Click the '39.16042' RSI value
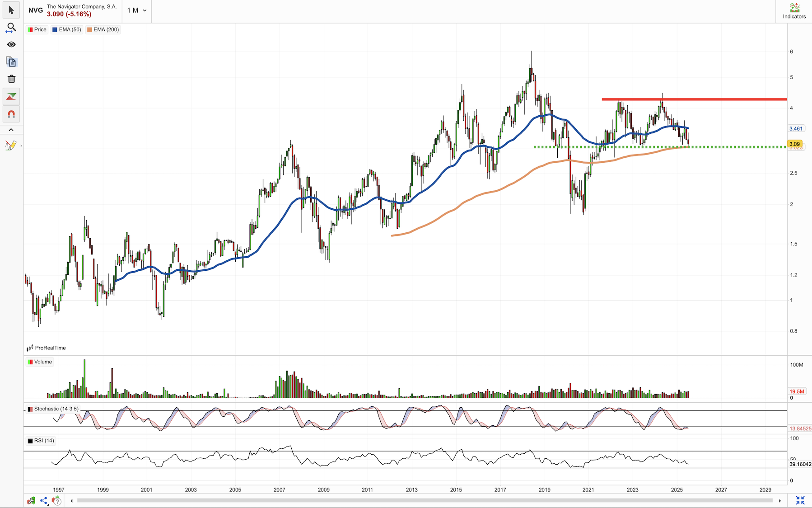Image resolution: width=812 pixels, height=508 pixels. tap(800, 464)
